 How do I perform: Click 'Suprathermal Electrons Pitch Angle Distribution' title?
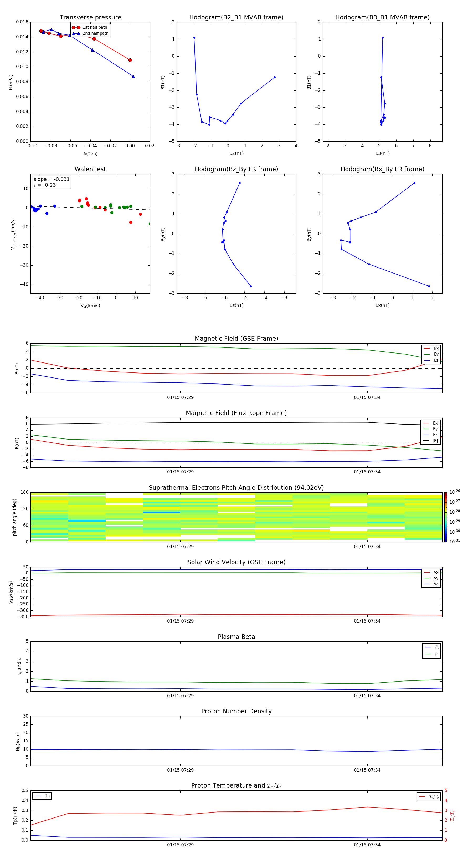click(236, 488)
